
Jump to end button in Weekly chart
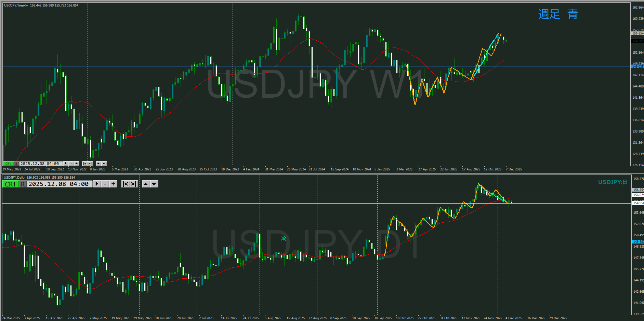click(x=90, y=164)
